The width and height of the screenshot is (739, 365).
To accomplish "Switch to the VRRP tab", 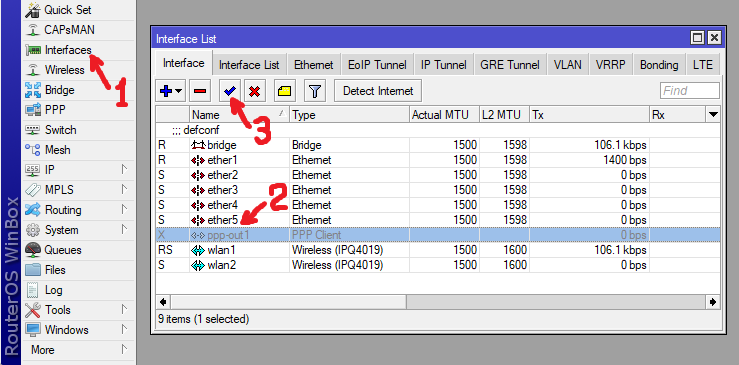I will pyautogui.click(x=610, y=65).
